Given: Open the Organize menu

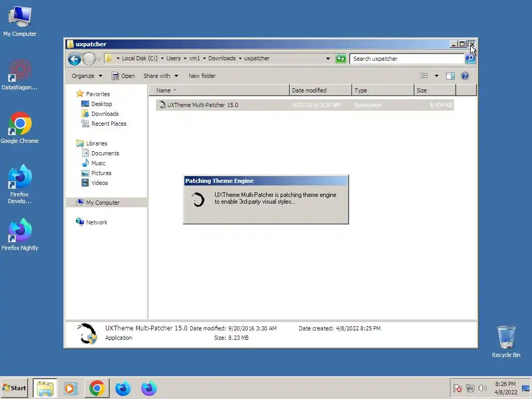Looking at the screenshot, I should 87,76.
